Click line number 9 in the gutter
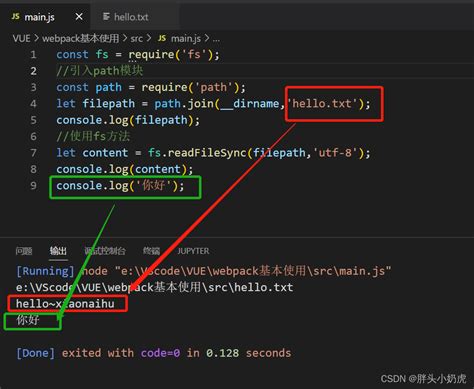The image size is (474, 389). [33, 185]
